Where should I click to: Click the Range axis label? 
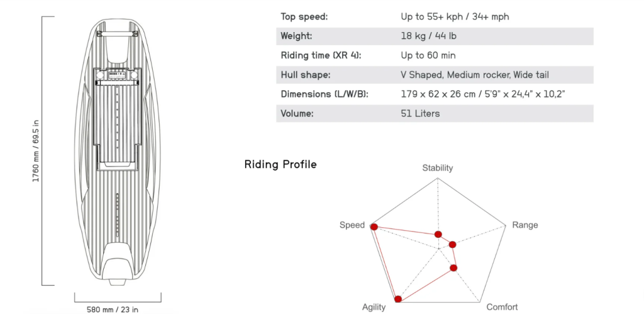point(525,225)
